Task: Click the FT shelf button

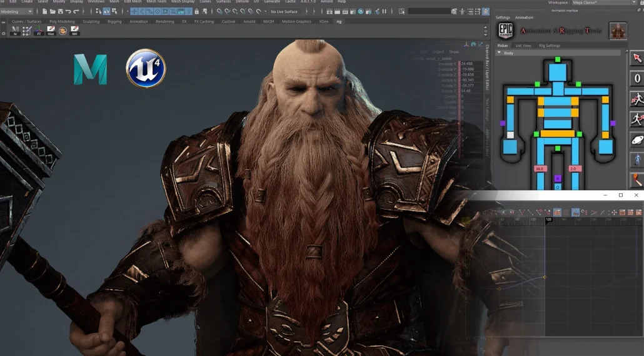Action: click(39, 30)
